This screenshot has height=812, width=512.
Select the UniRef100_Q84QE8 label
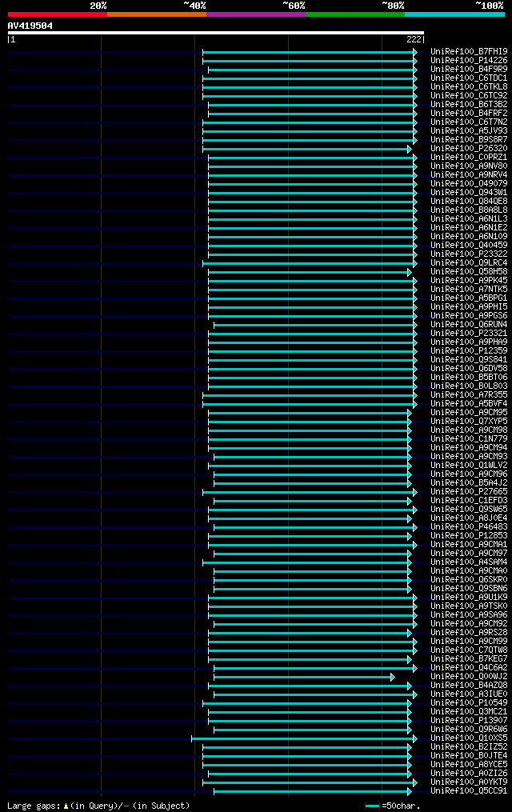click(x=469, y=202)
